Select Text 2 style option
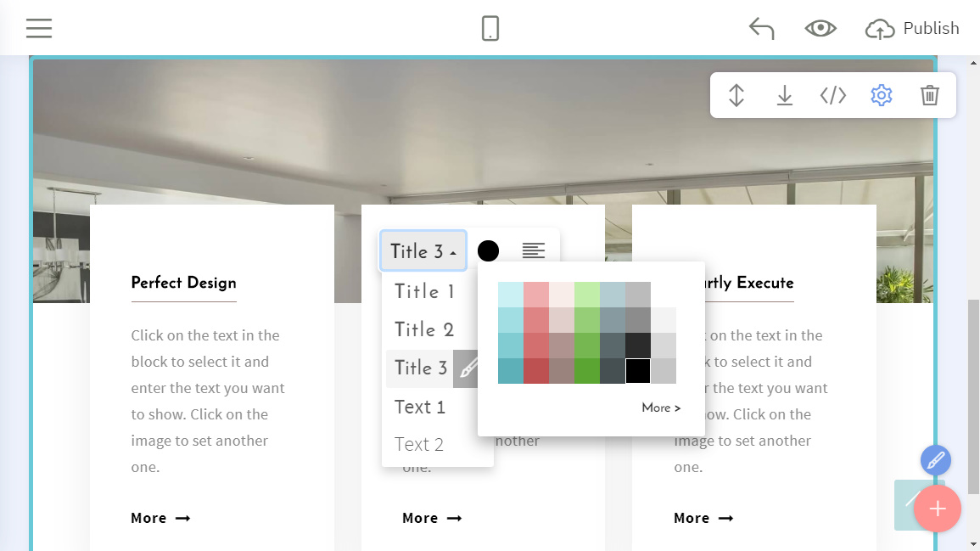The image size is (980, 551). (419, 444)
